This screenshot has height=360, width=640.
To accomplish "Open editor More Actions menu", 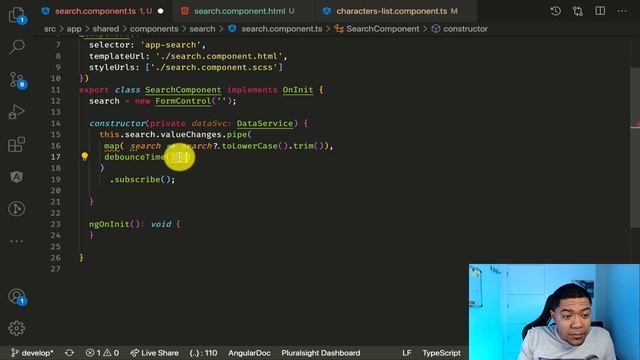I will click(x=622, y=11).
